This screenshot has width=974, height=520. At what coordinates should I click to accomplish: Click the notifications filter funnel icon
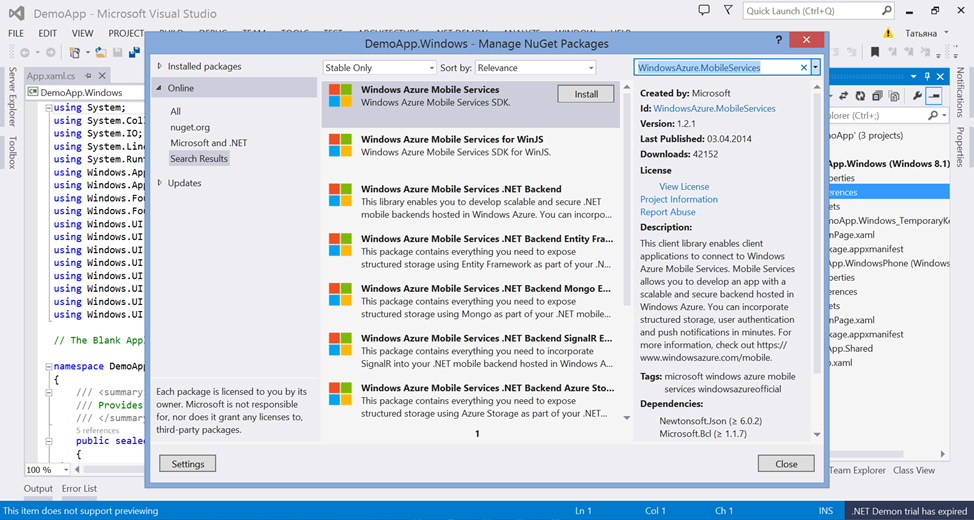tap(728, 11)
